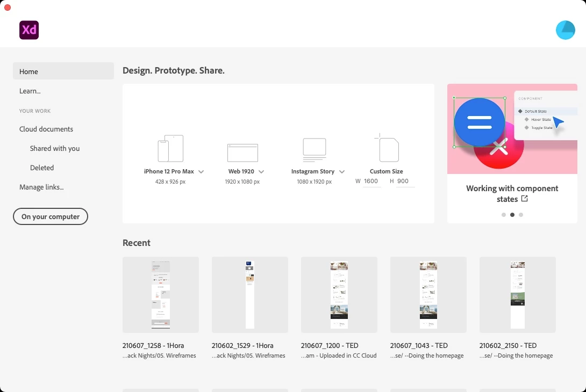This screenshot has width=586, height=392.
Task: Click the Instagram Story preset label
Action: click(313, 171)
